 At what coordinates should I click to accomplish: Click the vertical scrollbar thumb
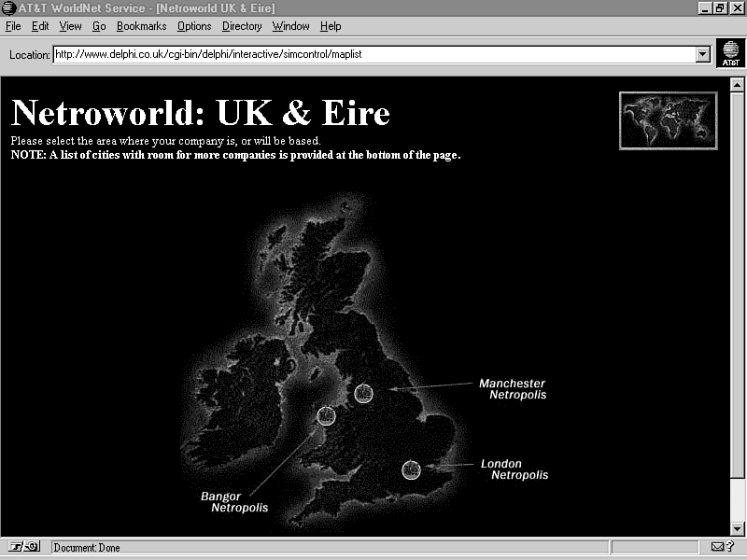click(737, 285)
